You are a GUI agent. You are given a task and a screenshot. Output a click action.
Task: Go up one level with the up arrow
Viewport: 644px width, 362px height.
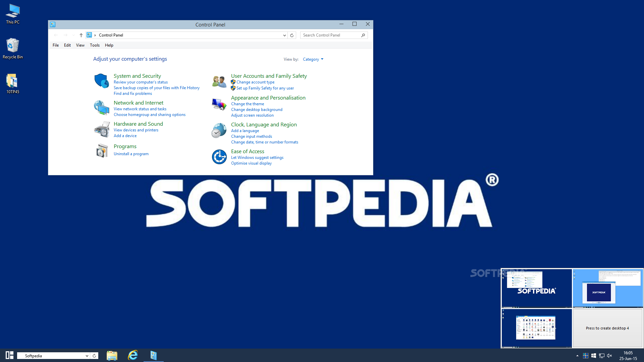(x=81, y=35)
